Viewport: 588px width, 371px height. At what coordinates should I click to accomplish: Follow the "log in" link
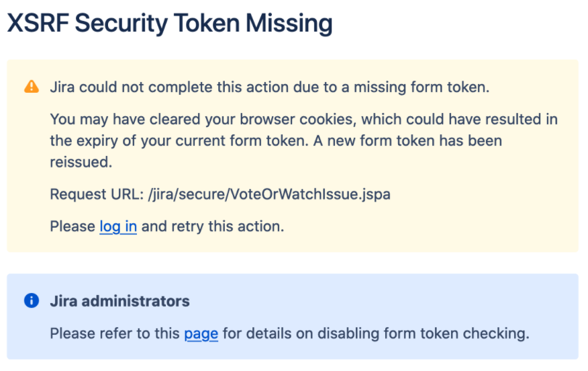[118, 226]
